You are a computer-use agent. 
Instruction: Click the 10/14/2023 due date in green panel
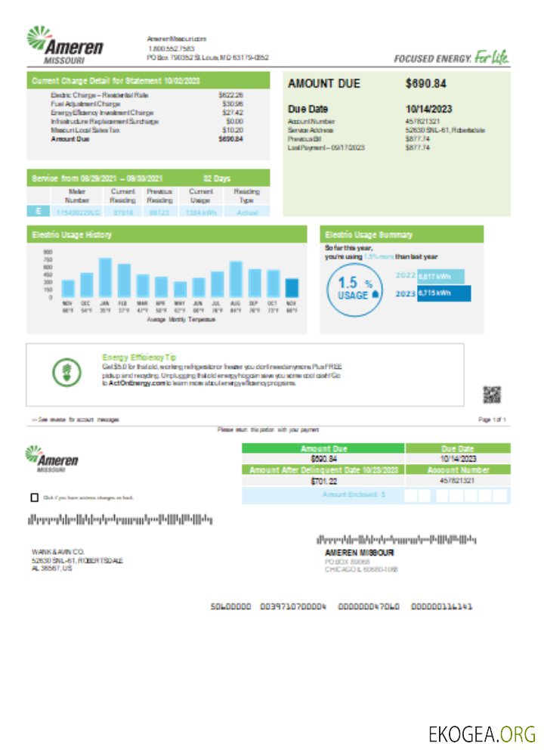click(x=428, y=109)
